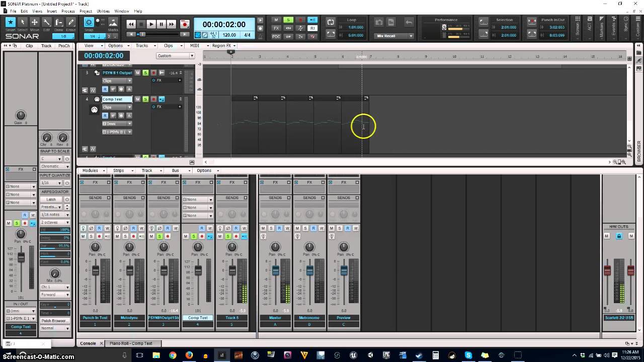Toggle the Loop on/off button
This screenshot has height=362, width=644.
click(331, 22)
